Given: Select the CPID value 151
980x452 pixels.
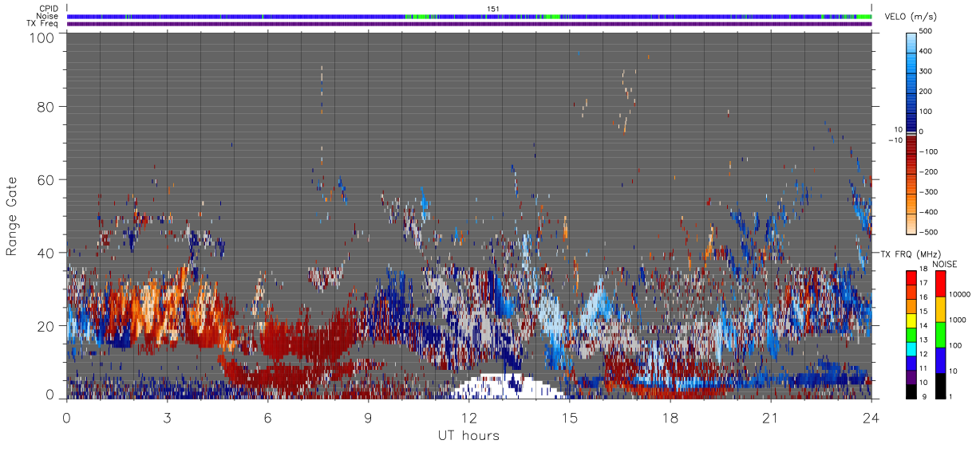Looking at the screenshot, I should point(492,9).
